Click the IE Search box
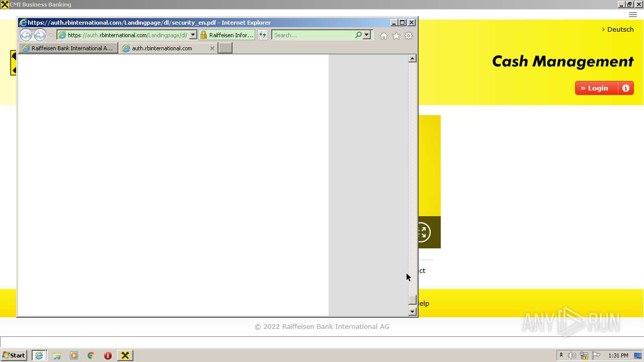Image resolution: width=644 pixels, height=362 pixels. 313,35
